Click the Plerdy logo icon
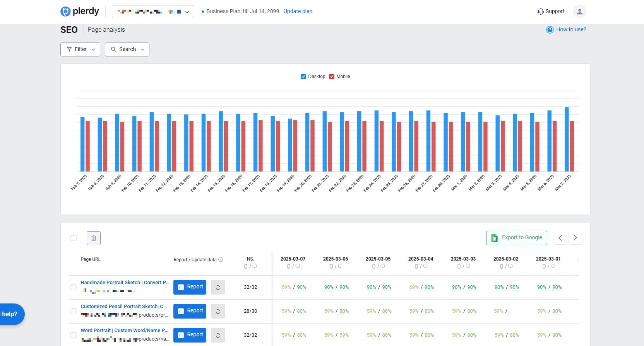 (x=65, y=12)
